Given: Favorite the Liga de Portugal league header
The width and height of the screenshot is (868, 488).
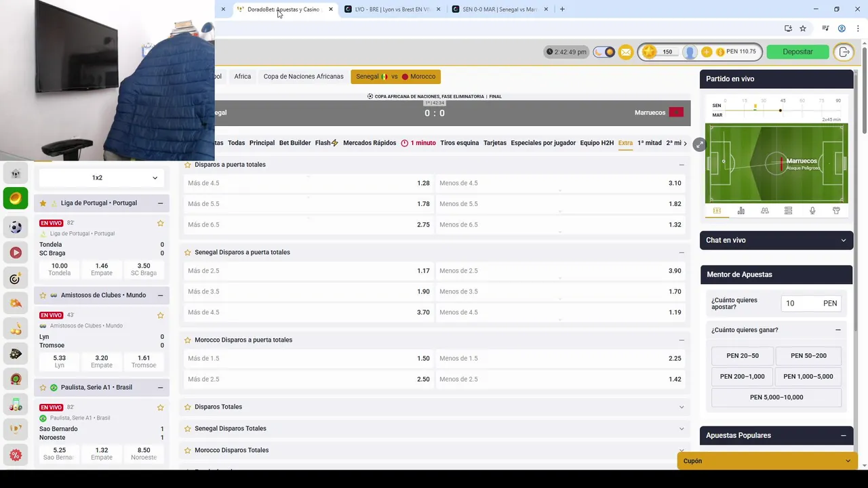Looking at the screenshot, I should pos(43,203).
